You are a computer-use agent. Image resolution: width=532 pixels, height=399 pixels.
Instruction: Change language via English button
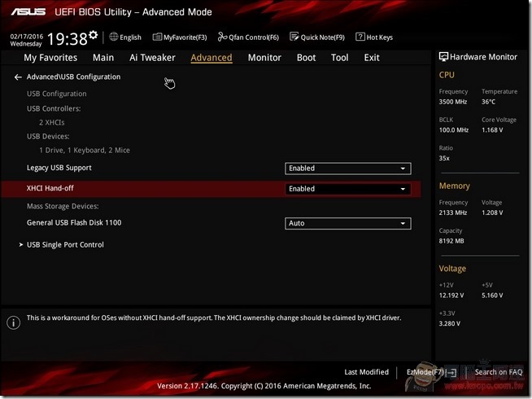(125, 37)
